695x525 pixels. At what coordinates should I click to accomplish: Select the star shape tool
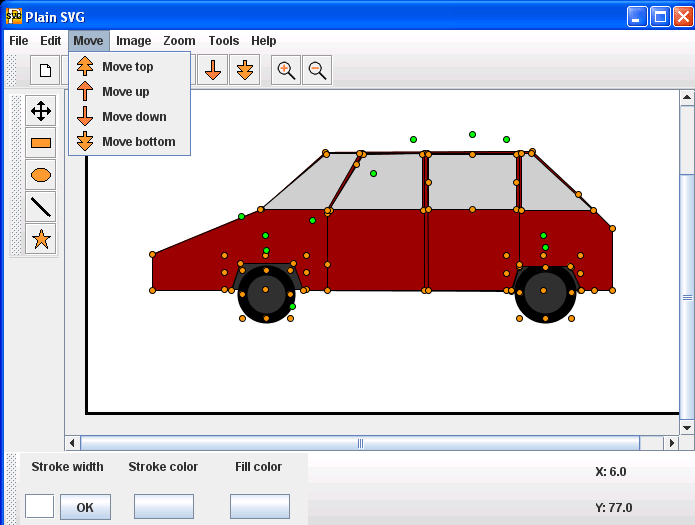pyautogui.click(x=41, y=239)
